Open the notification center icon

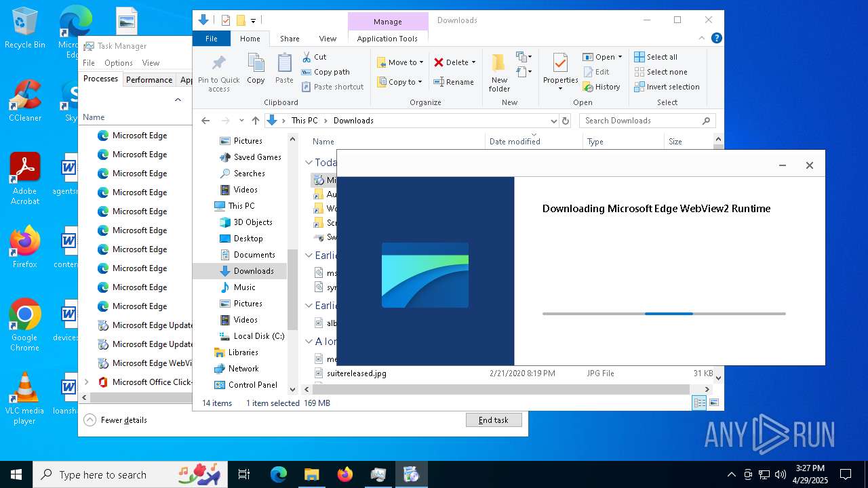click(x=846, y=474)
